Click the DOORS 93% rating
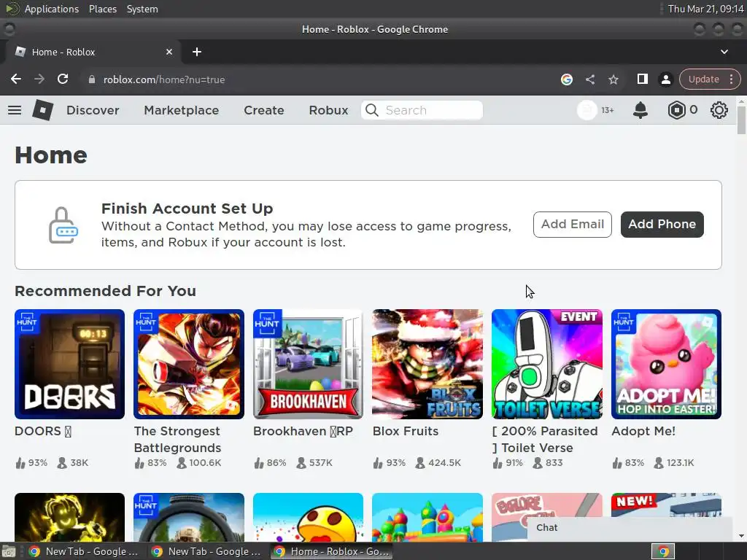 click(x=31, y=463)
